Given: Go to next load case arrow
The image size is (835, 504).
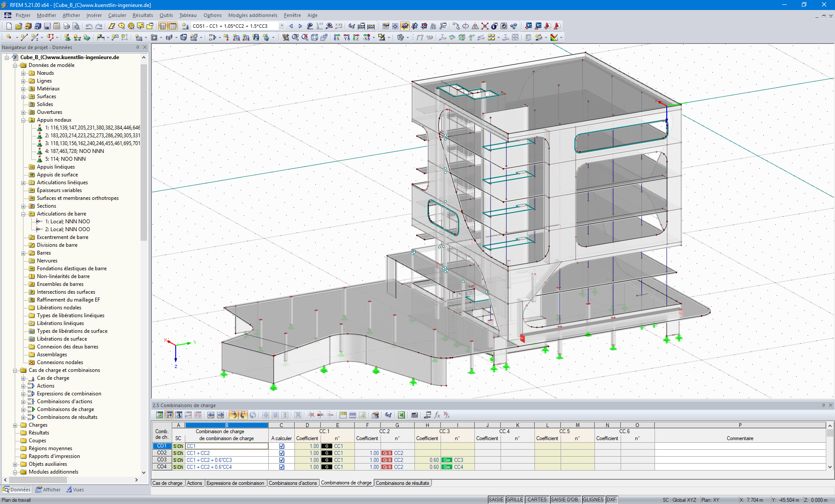Looking at the screenshot, I should pyautogui.click(x=300, y=26).
